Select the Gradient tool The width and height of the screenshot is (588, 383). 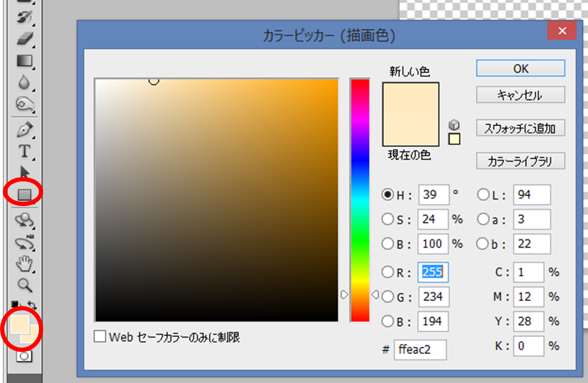click(x=25, y=60)
